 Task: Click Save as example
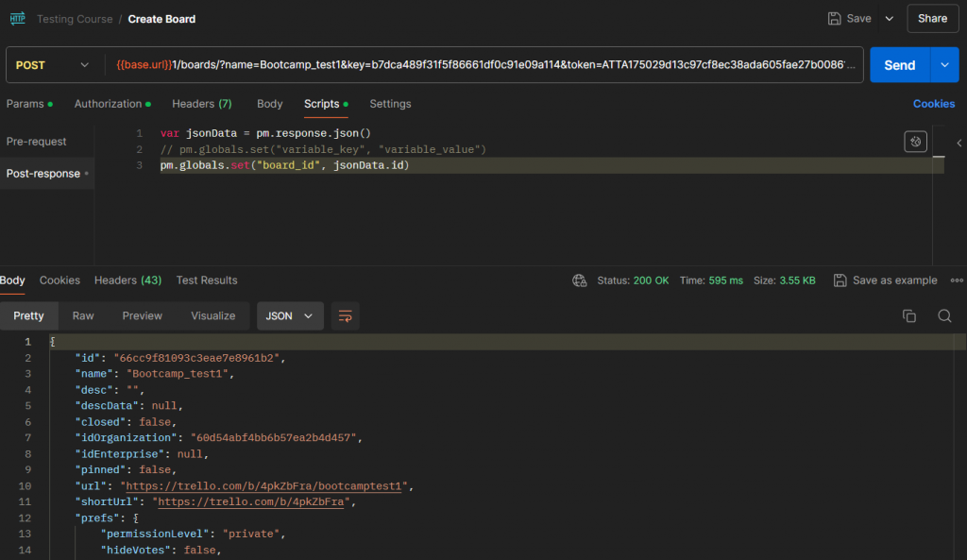[x=885, y=280]
